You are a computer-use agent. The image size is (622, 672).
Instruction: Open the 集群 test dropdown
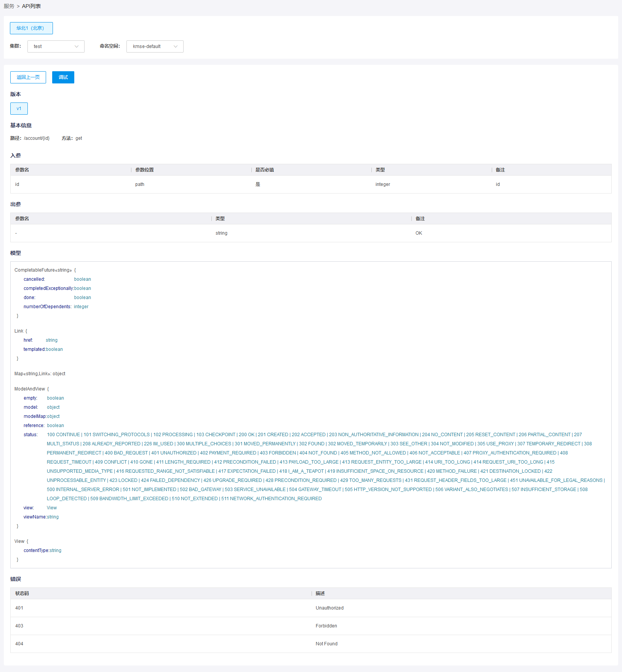(x=56, y=46)
